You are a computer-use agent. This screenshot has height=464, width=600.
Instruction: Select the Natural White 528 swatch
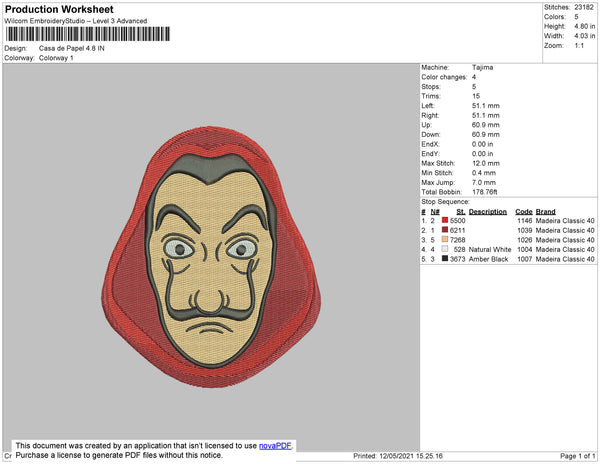pos(445,249)
